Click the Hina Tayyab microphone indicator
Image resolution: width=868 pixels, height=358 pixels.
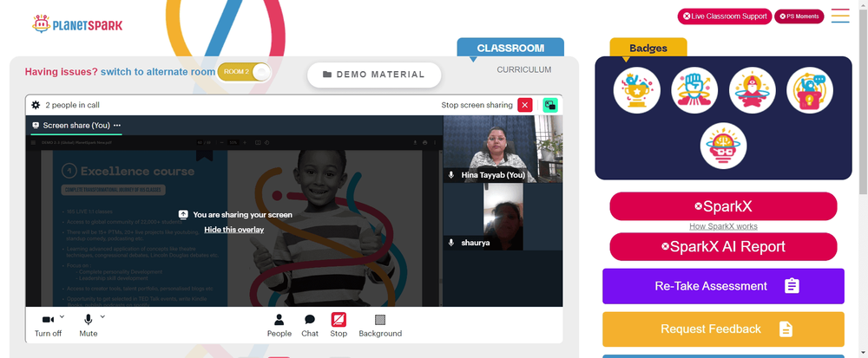[451, 174]
